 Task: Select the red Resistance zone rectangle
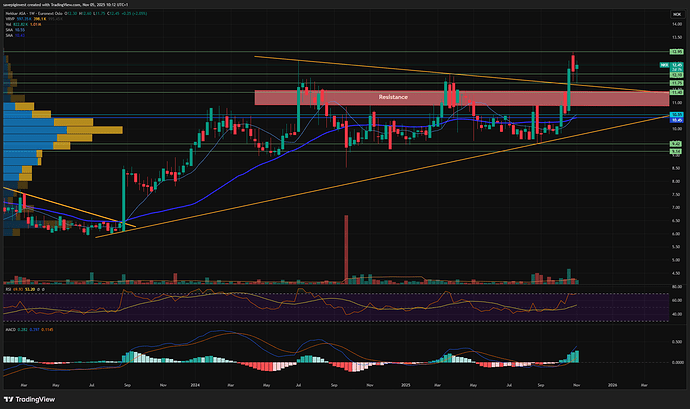click(300, 97)
